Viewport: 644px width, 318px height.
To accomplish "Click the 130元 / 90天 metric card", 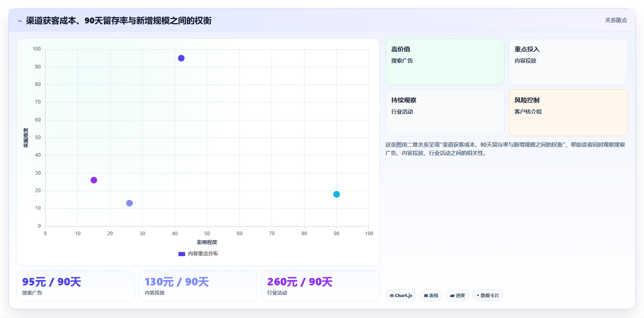I will point(198,286).
